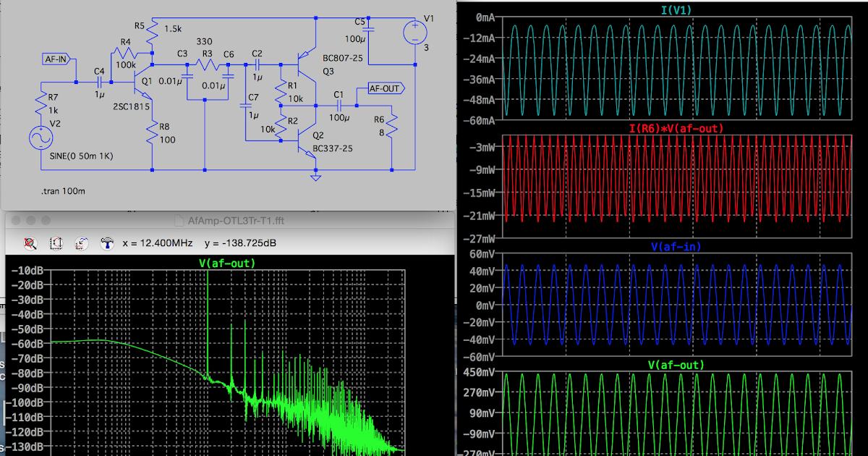This screenshot has height=456, width=868.
Task: Click the 450mV axis label in V(af-out) pane
Action: coord(480,373)
